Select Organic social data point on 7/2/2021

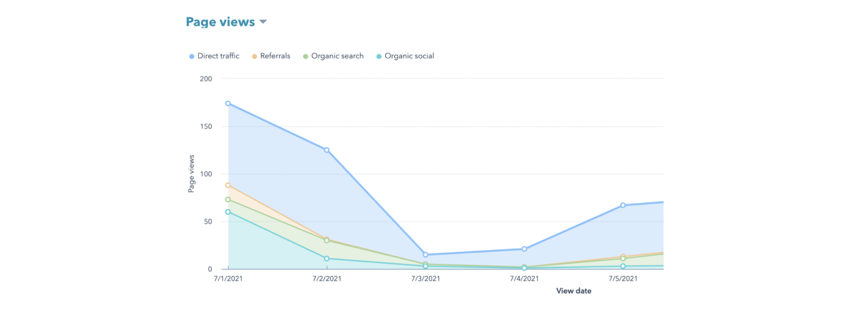(327, 258)
